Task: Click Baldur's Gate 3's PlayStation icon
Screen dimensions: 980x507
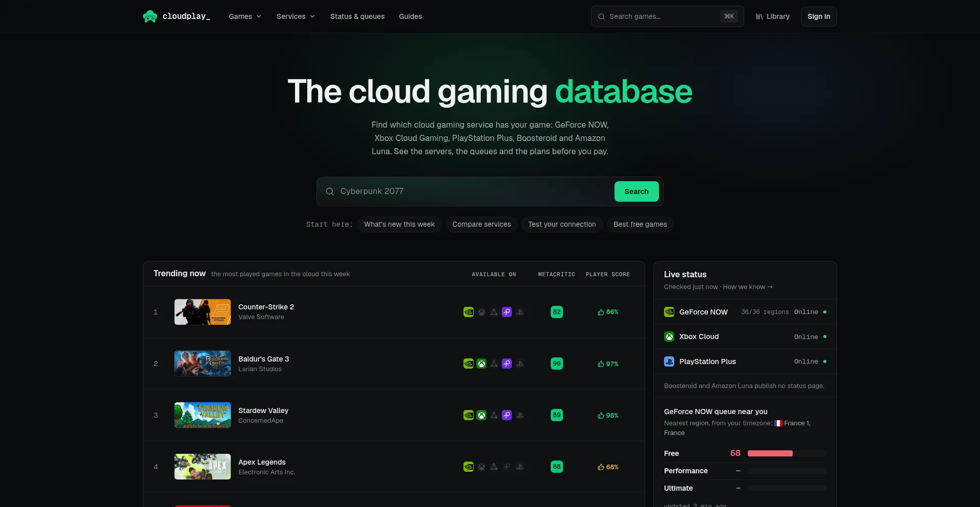Action: pyautogui.click(x=520, y=364)
